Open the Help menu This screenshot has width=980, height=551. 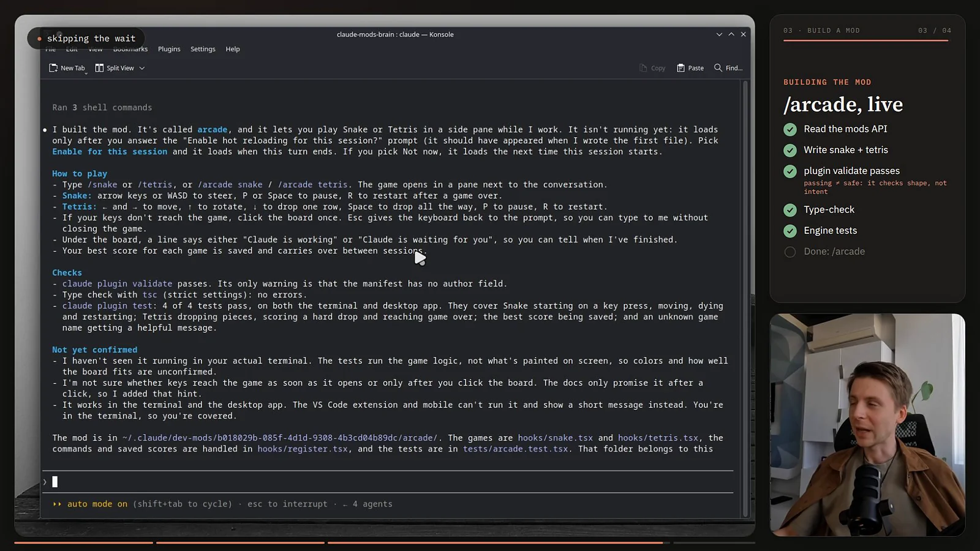pyautogui.click(x=233, y=49)
